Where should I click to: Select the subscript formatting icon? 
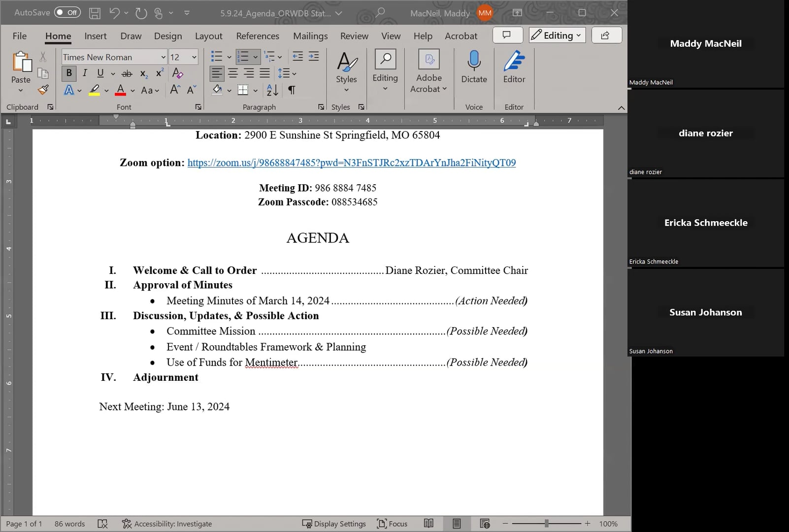(143, 73)
